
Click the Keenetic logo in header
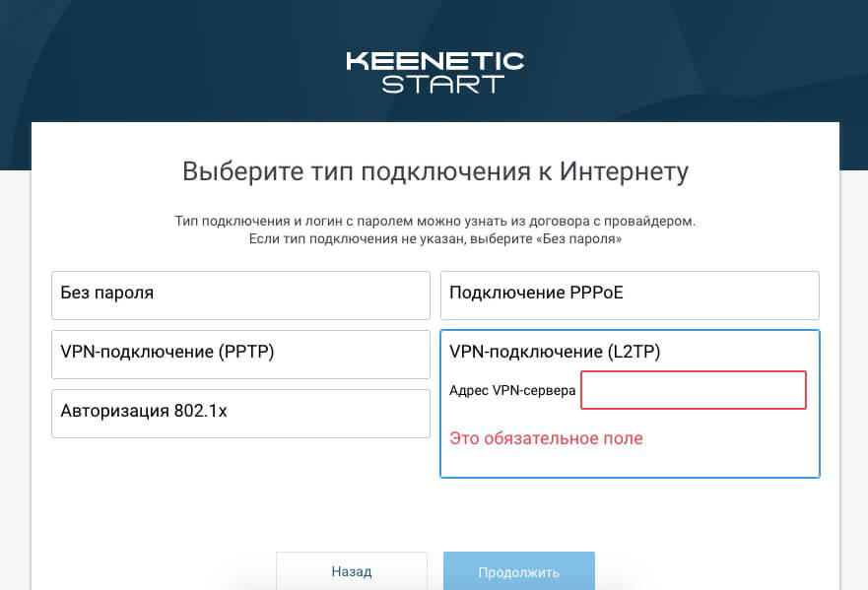point(434,61)
